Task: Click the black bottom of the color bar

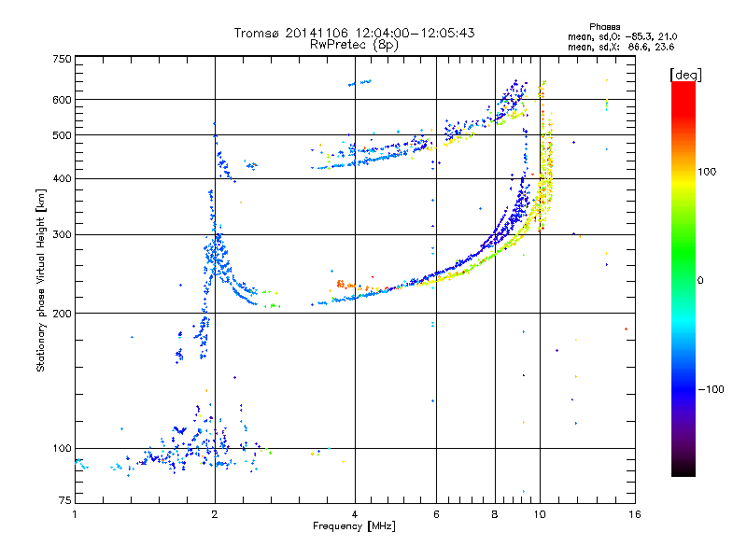Action: tap(684, 469)
